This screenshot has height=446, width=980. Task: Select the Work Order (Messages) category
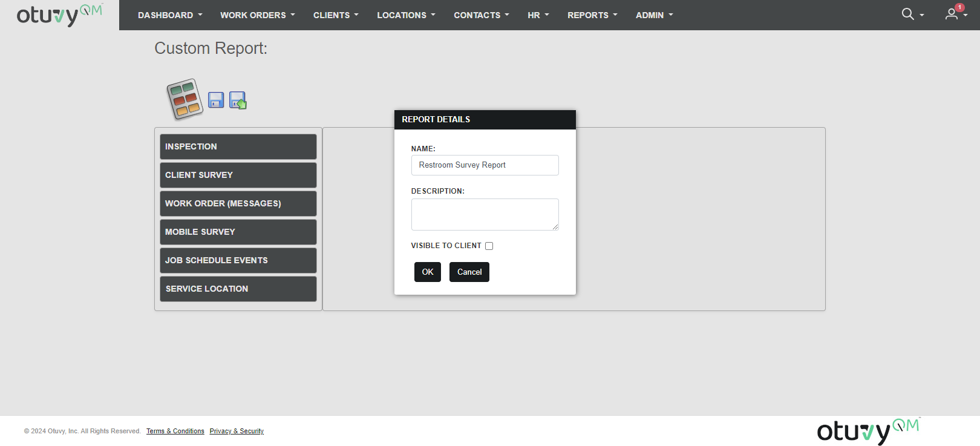pos(238,203)
